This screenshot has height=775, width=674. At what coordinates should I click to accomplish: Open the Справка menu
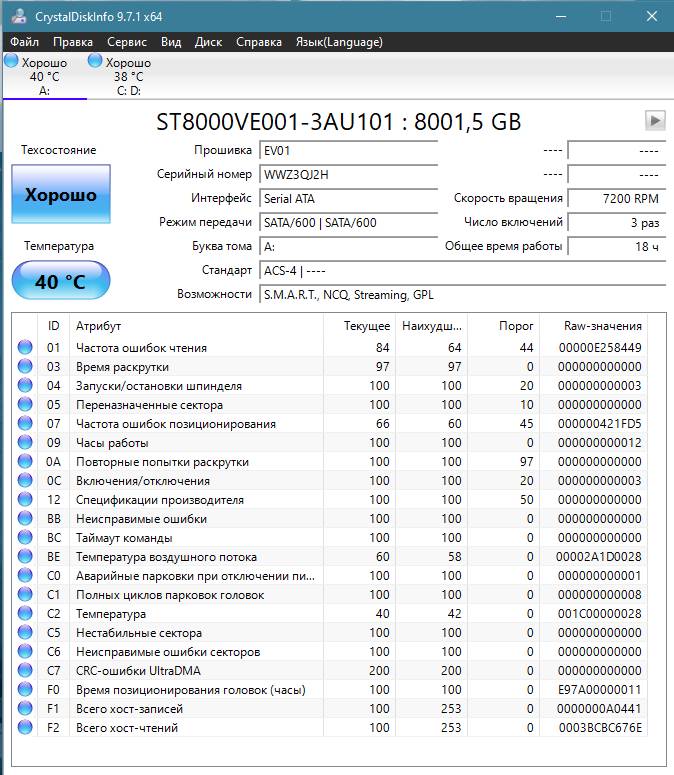[x=259, y=42]
